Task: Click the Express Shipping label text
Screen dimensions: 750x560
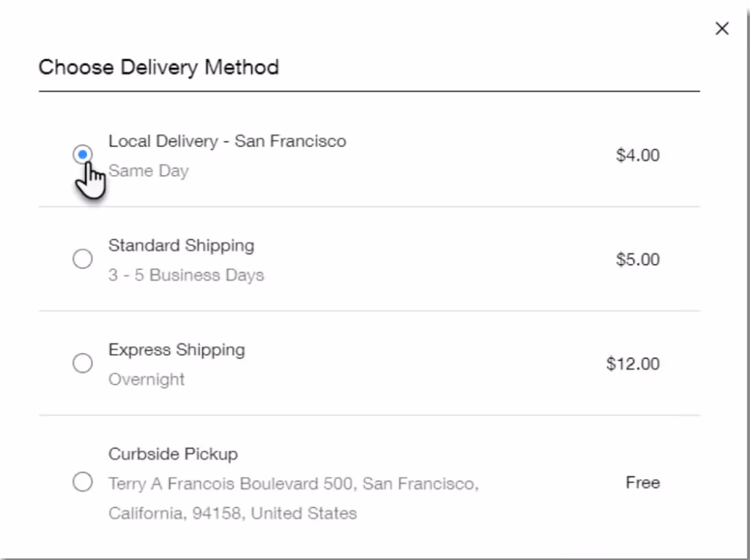Action: pos(177,349)
